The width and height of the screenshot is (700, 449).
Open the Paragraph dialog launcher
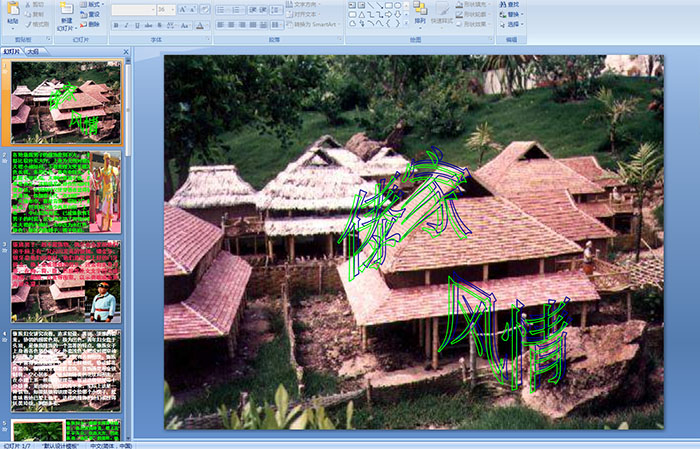[x=340, y=39]
